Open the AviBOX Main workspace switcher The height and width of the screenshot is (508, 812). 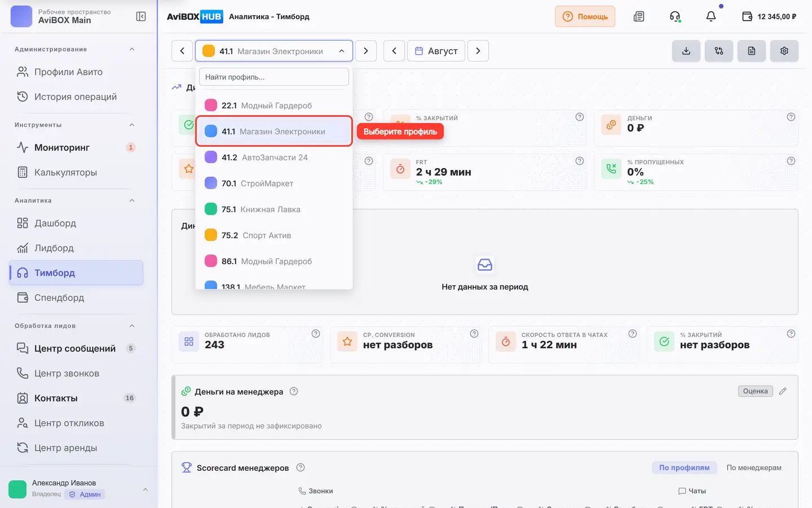[x=61, y=16]
